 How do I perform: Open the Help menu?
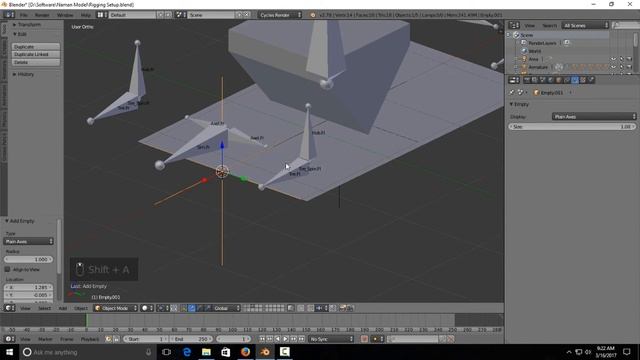pos(86,15)
